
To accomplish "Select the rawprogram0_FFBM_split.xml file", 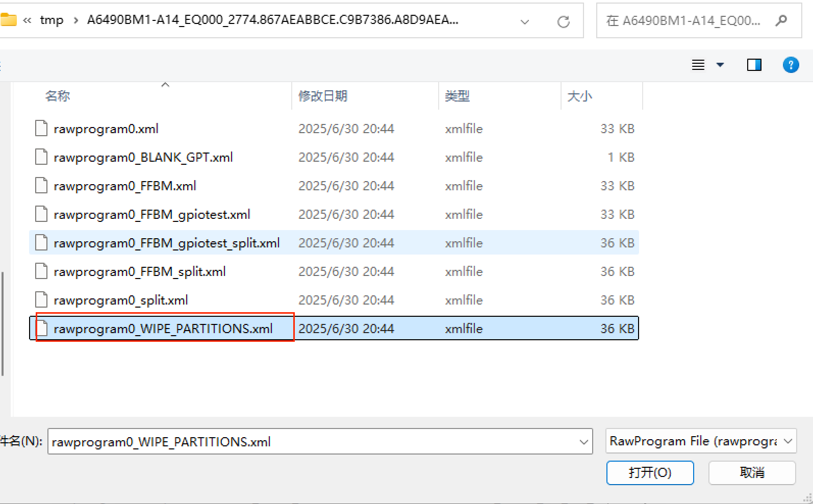I will pyautogui.click(x=140, y=272).
